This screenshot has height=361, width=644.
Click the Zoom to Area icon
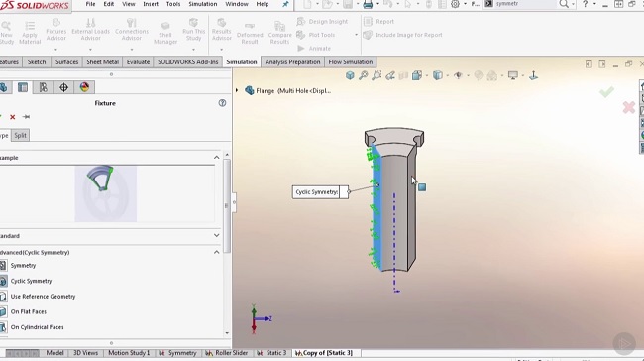(x=376, y=75)
